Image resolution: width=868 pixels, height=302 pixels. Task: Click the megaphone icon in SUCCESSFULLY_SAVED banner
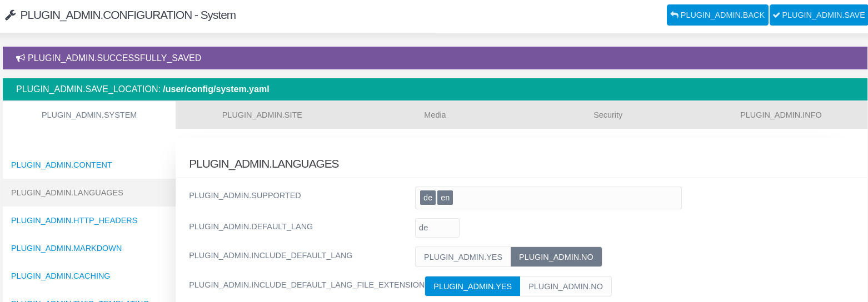[x=21, y=58]
